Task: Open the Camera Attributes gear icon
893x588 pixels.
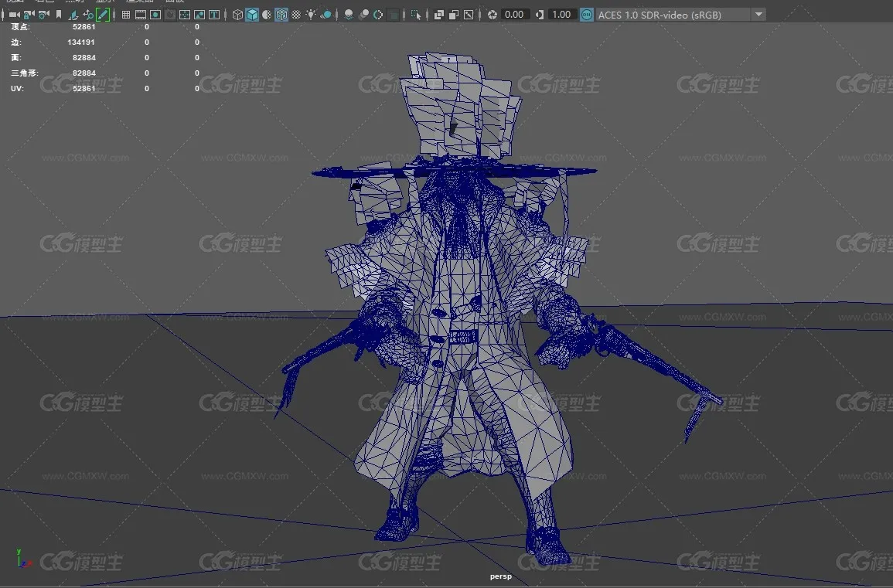Action: click(x=43, y=15)
